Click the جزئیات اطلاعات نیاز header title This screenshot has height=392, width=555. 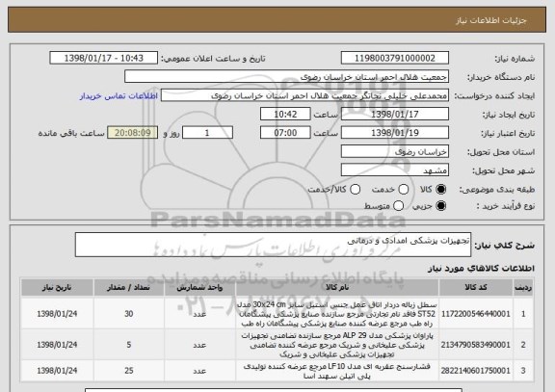coord(491,20)
